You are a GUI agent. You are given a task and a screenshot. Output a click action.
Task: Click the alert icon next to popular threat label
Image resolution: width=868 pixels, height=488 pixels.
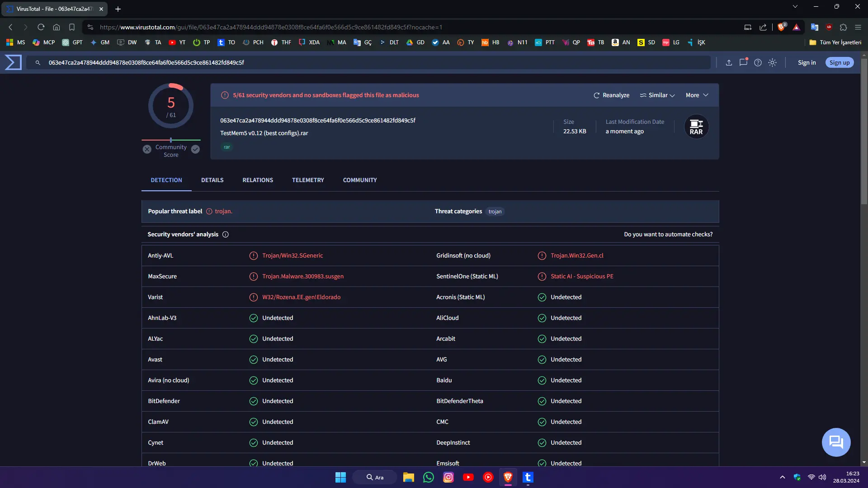point(209,211)
